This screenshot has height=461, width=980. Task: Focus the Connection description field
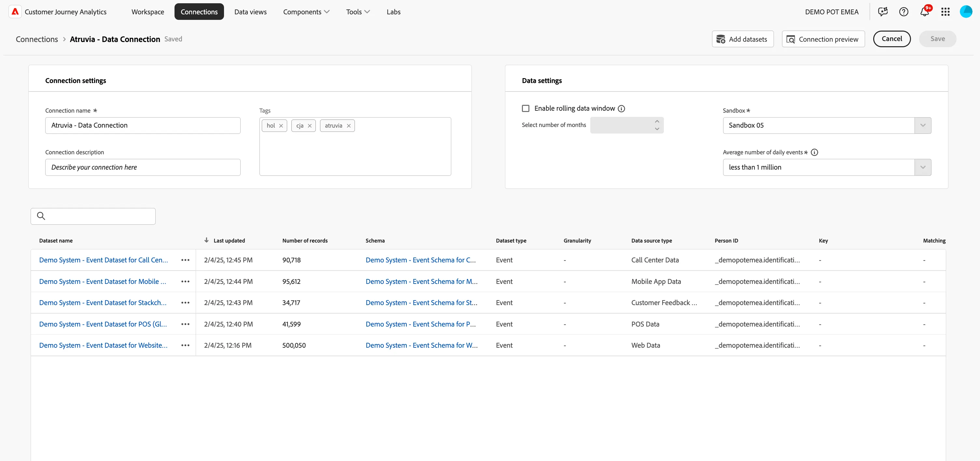pos(143,167)
